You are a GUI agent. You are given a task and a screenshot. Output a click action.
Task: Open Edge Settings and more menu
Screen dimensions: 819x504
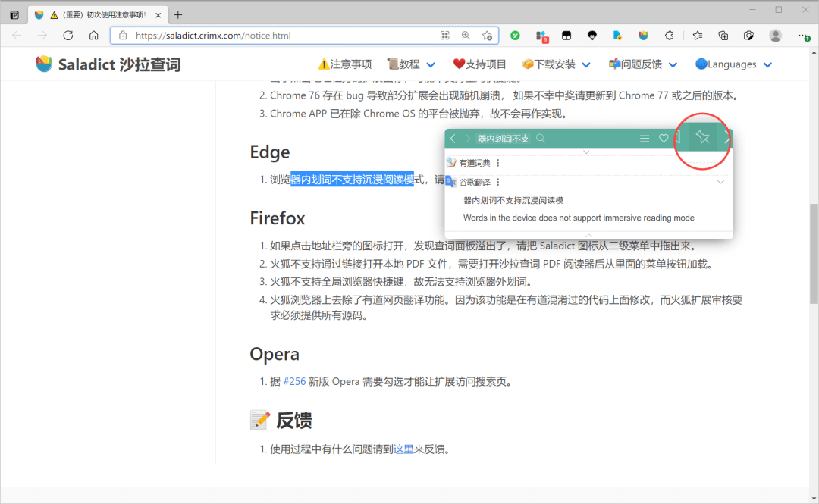804,36
